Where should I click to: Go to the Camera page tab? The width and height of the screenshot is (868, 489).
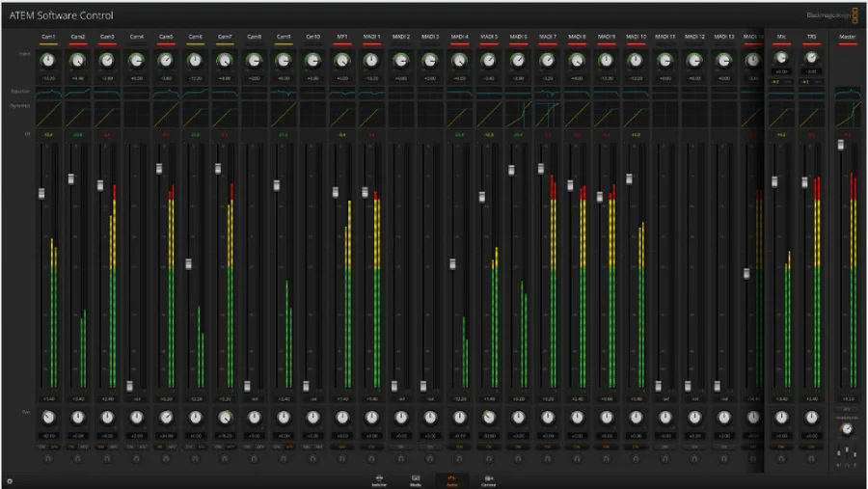click(489, 478)
